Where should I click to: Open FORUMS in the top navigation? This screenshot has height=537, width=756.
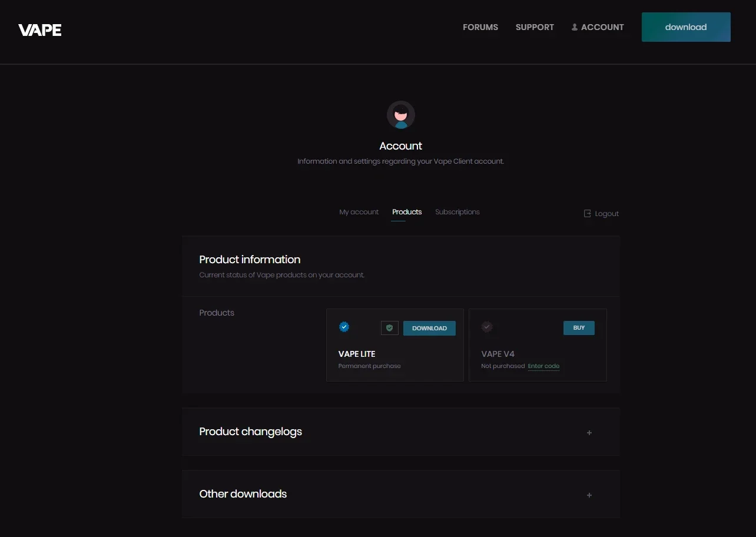[x=480, y=27]
